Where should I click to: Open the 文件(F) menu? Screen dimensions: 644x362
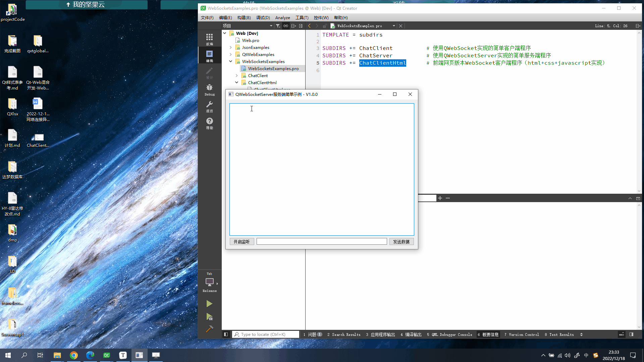click(207, 18)
